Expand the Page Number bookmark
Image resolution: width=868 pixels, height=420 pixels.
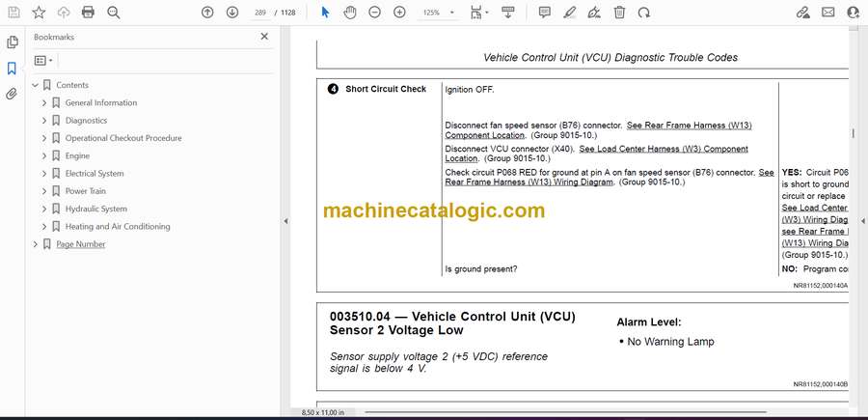coord(36,244)
